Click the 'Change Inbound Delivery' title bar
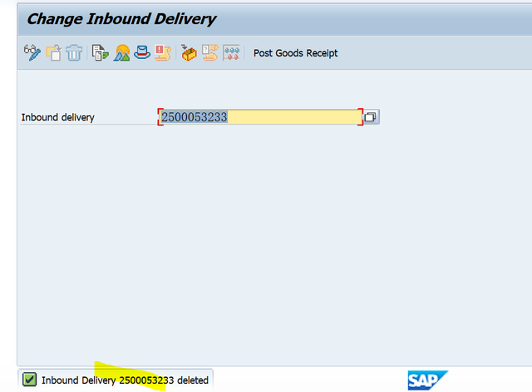This screenshot has width=532, height=392. point(275,19)
